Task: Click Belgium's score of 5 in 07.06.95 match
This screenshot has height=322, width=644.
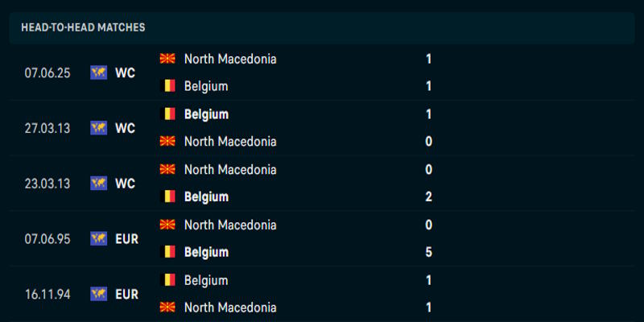Action: pos(429,252)
